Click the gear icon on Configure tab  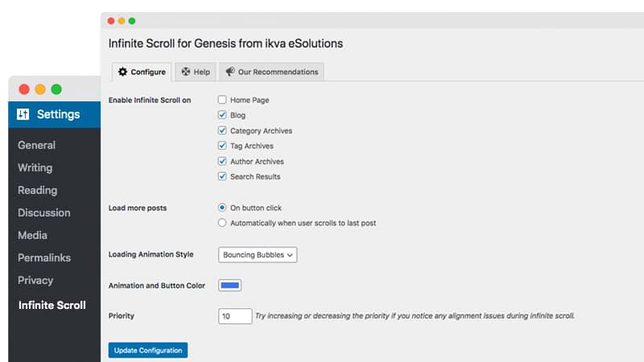click(122, 72)
